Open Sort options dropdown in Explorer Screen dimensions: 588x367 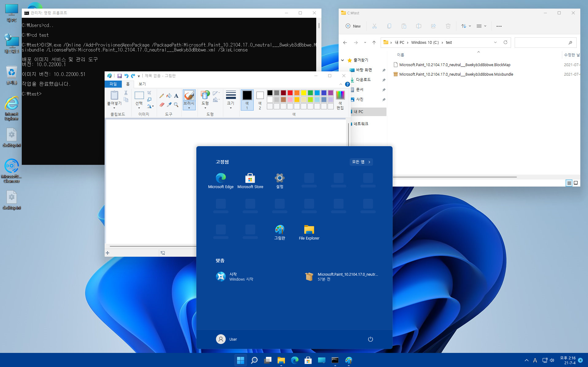click(x=466, y=26)
